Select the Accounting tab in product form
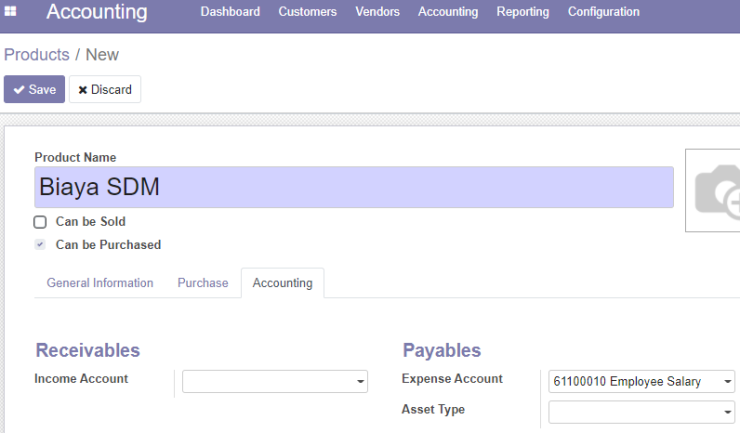 [x=283, y=283]
